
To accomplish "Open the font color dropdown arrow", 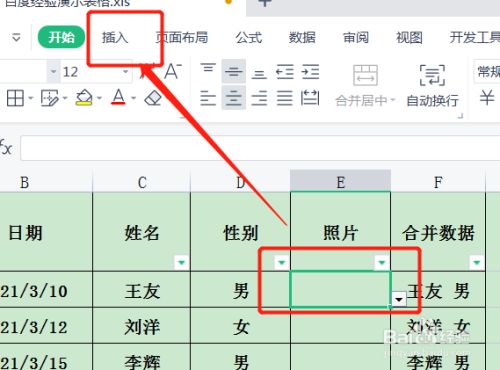I will tap(134, 98).
